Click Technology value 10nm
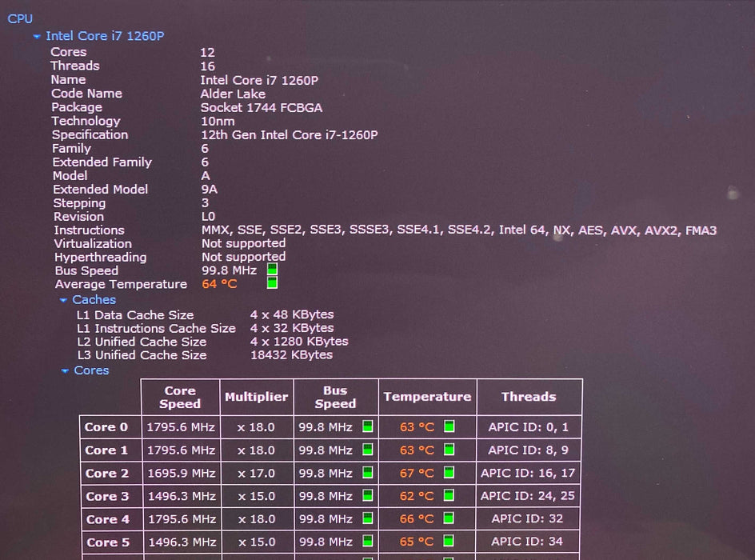Viewport: 755px width, 560px height. coord(218,122)
